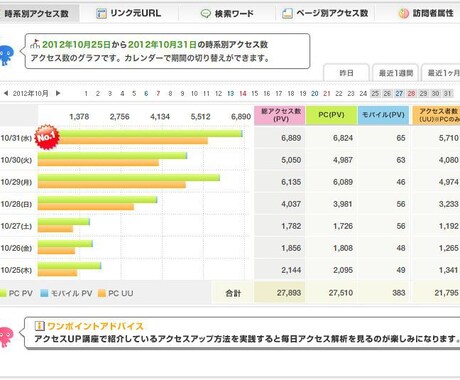Click orange PC UU legend swatch
460x380 pixels.
(x=102, y=293)
